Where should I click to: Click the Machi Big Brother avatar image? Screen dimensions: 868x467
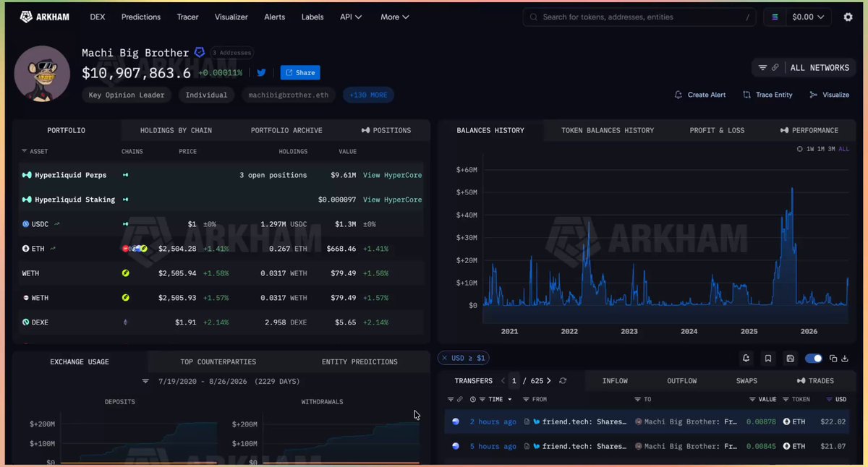tap(42, 74)
